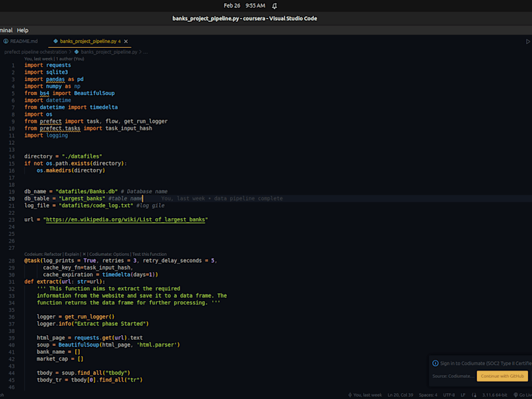Click the README.md tab info icon
This screenshot has width=532, height=399.
(6, 41)
